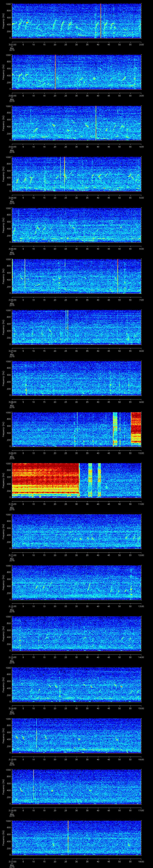Click the red vertical spike in the 3:02:00 panel
Screen dimensions: 153x868
click(x=55, y=72)
